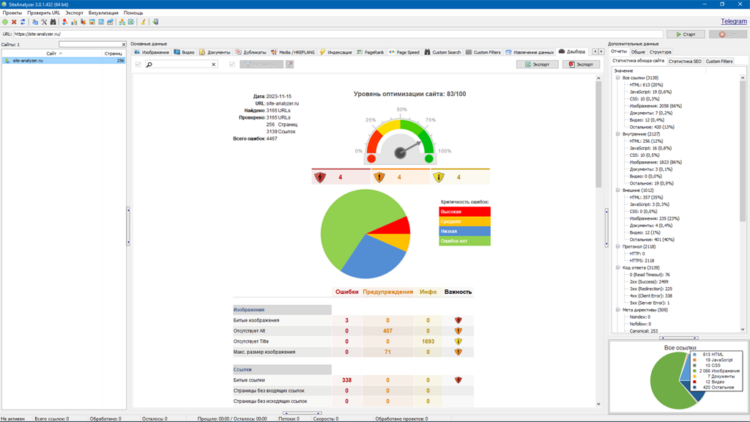Open the Визуализация menu
This screenshot has height=422, width=750.
103,13
